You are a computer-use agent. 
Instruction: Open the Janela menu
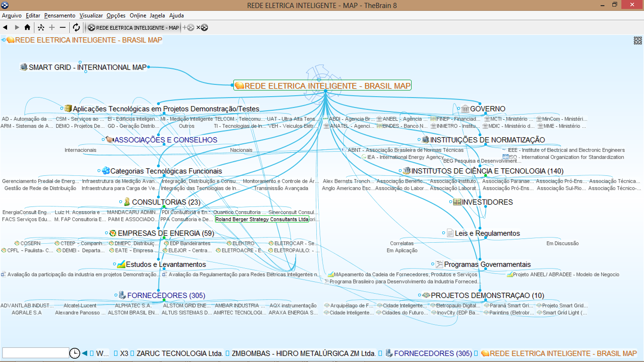click(x=157, y=16)
